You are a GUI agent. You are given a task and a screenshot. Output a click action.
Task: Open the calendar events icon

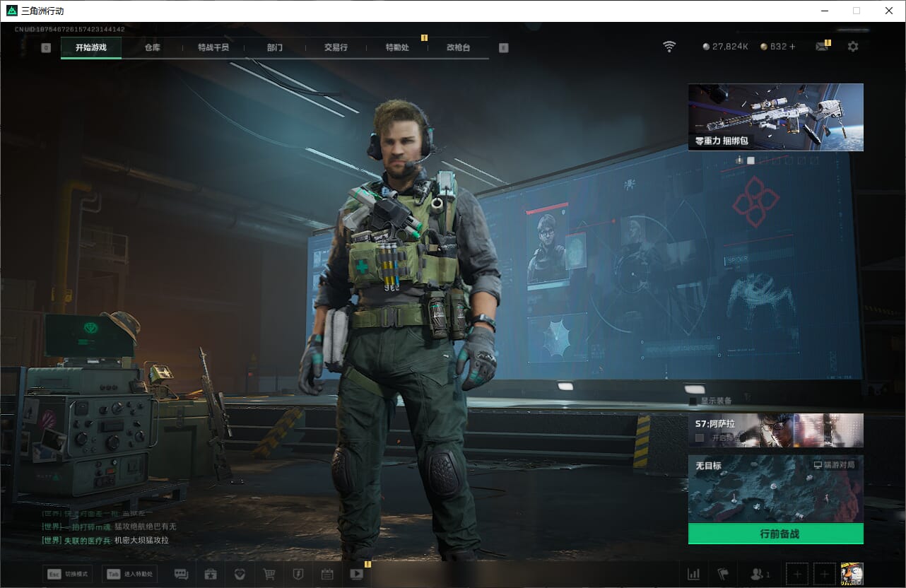coord(326,574)
